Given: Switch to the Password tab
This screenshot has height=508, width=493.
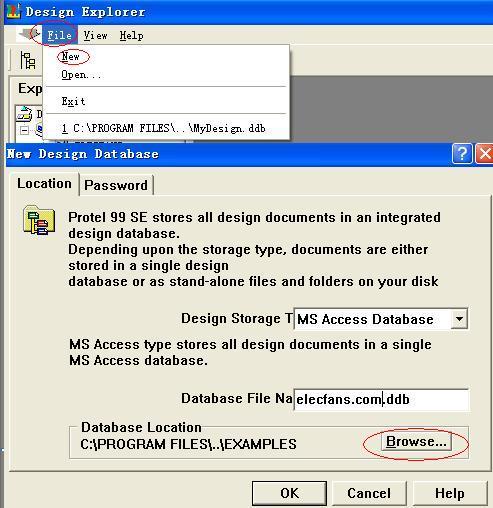Looking at the screenshot, I should [116, 185].
